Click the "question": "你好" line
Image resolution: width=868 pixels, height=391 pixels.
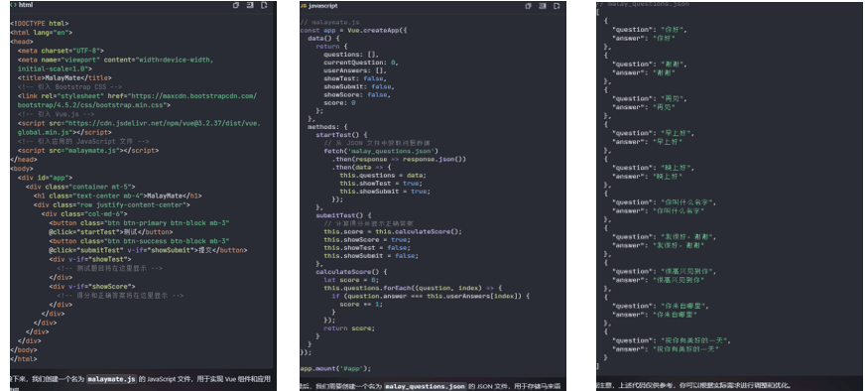(650, 30)
